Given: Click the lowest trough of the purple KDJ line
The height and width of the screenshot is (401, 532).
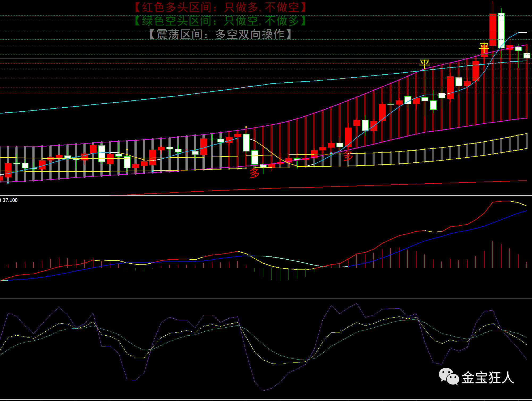Looking at the screenshot, I should [263, 390].
